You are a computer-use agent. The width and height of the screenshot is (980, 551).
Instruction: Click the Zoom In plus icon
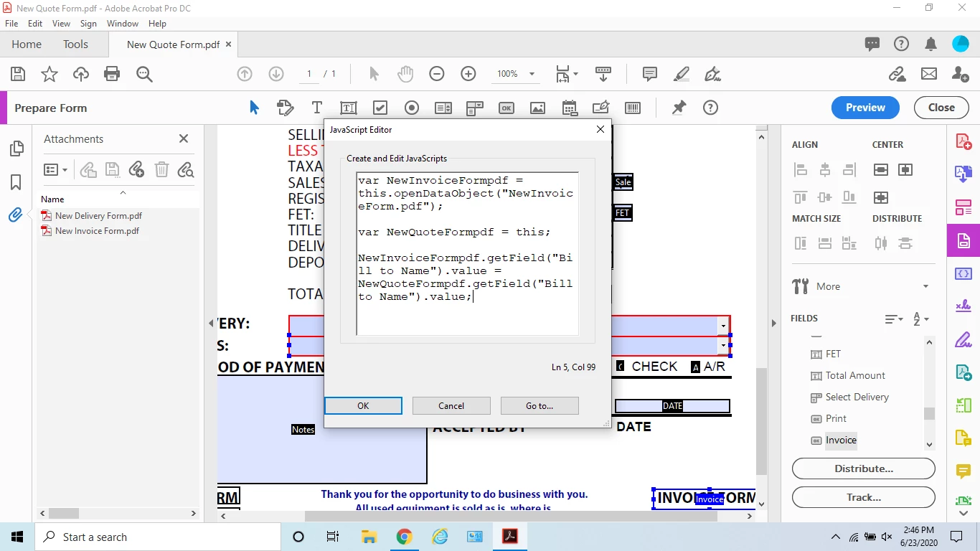(468, 74)
